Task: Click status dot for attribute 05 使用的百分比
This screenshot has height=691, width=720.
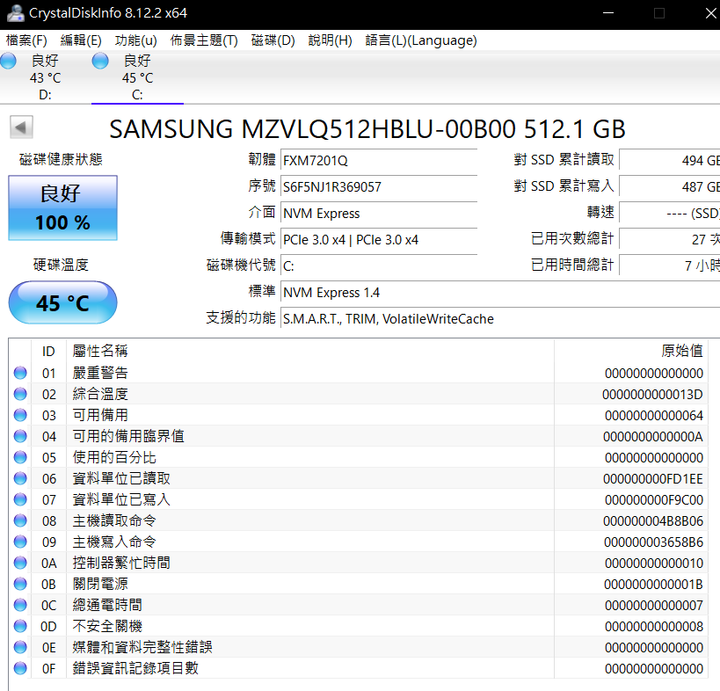Action: pos(20,457)
